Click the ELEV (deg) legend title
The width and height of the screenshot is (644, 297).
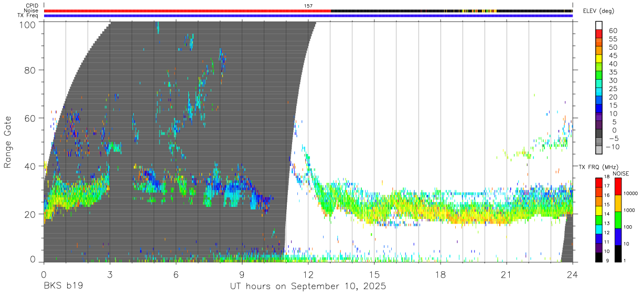tap(598, 11)
